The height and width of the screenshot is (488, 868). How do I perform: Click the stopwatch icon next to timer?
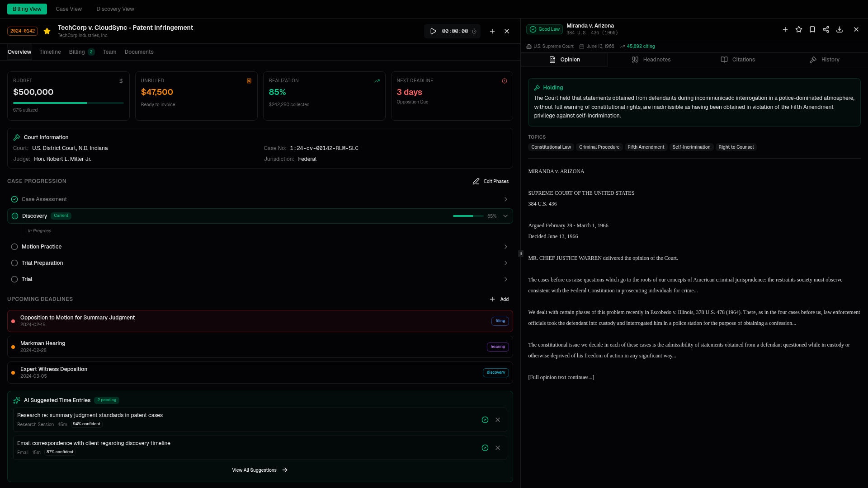point(474,32)
